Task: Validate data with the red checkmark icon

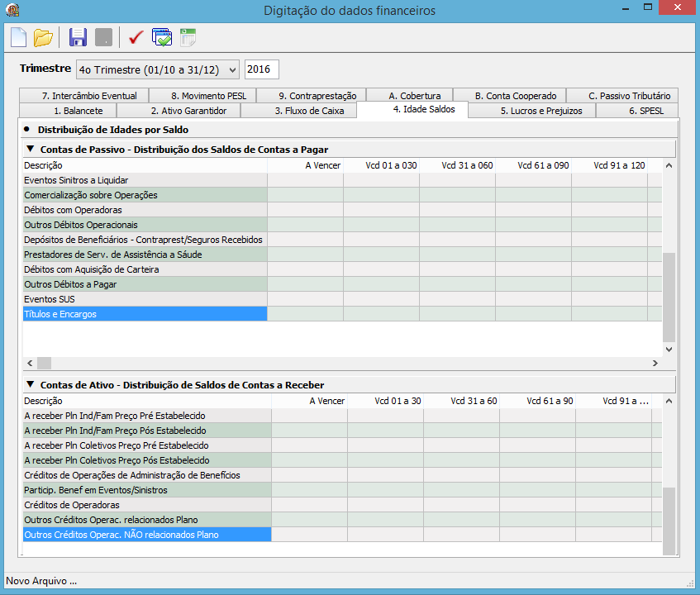Action: pyautogui.click(x=136, y=37)
